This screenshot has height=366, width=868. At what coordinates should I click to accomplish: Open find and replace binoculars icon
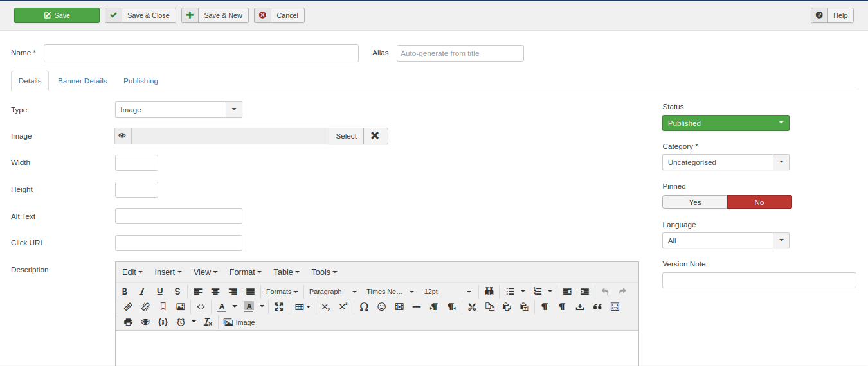click(489, 292)
